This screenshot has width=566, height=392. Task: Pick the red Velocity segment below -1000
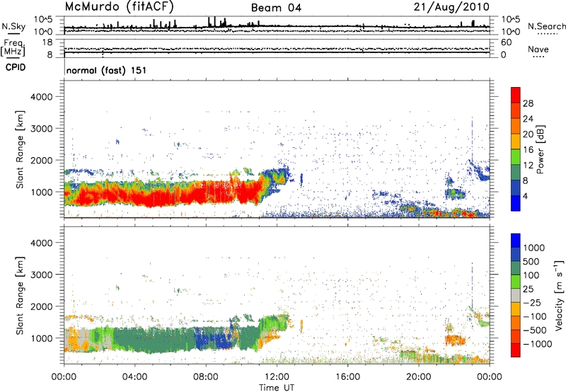click(x=516, y=350)
